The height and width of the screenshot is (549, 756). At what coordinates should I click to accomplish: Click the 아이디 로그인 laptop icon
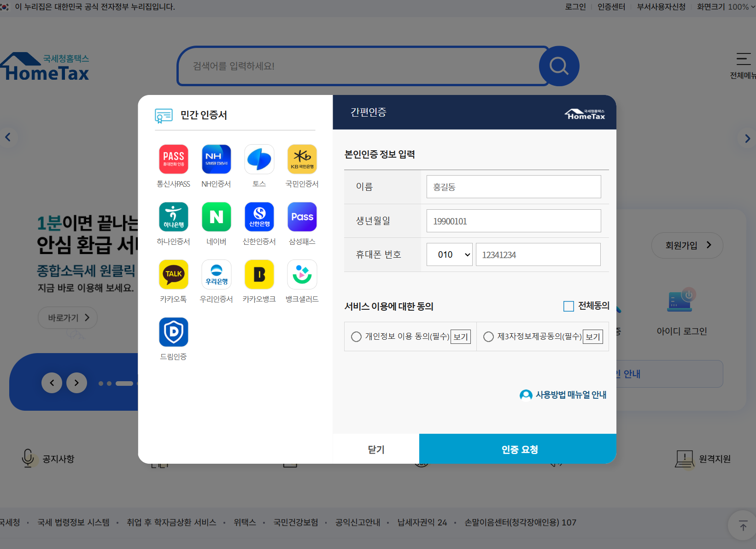682,300
